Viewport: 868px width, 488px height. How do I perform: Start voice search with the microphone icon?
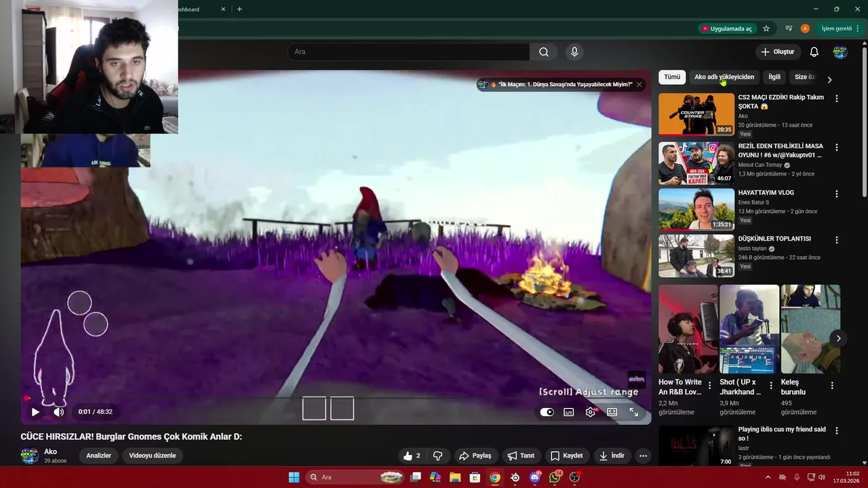tap(574, 52)
